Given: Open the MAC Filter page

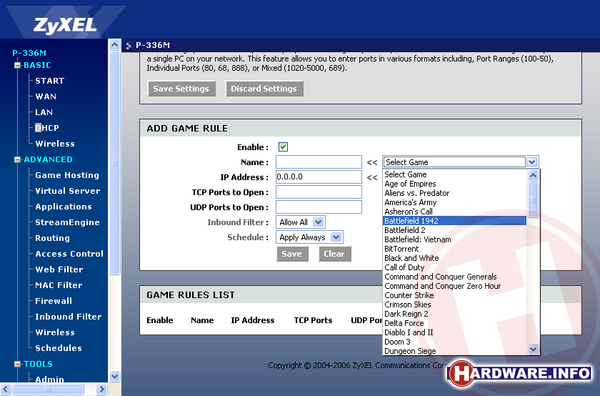Looking at the screenshot, I should [x=59, y=285].
